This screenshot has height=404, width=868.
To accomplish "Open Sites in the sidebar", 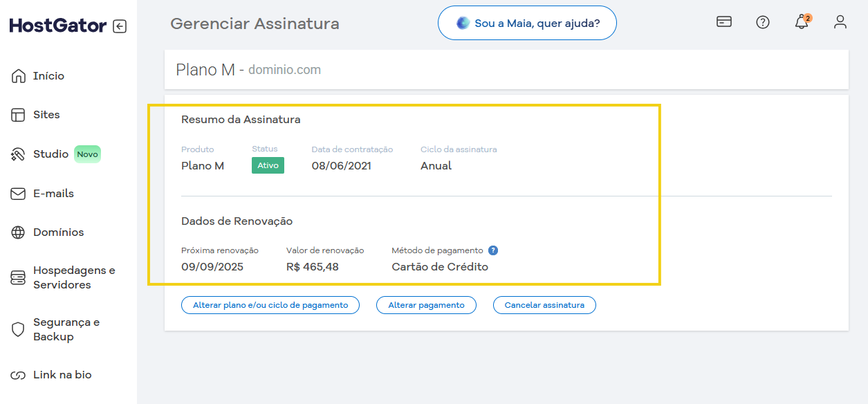I will (46, 115).
